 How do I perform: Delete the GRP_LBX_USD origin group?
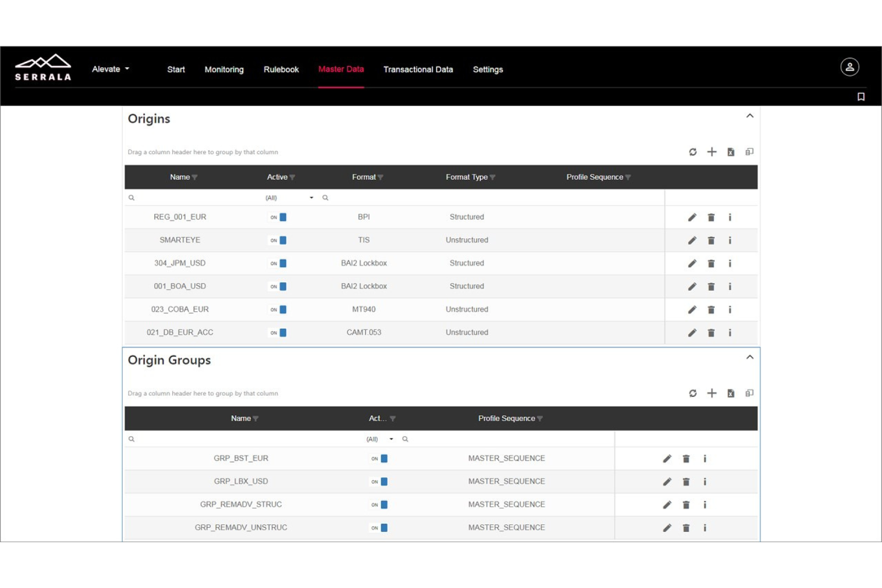pyautogui.click(x=686, y=482)
